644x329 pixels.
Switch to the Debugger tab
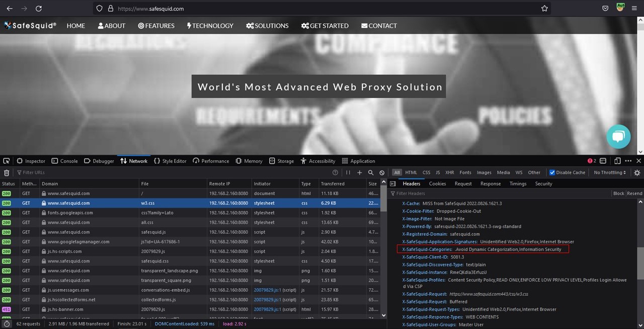pyautogui.click(x=99, y=161)
